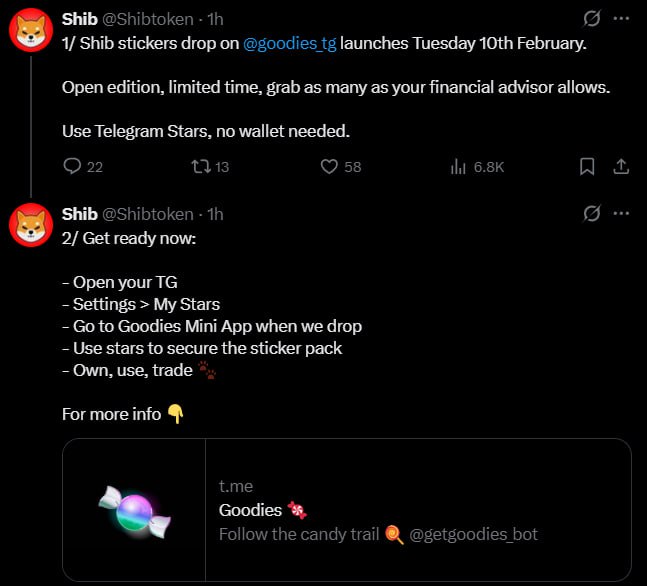
Task: Click the Grok icon on second tweet
Action: (x=591, y=214)
